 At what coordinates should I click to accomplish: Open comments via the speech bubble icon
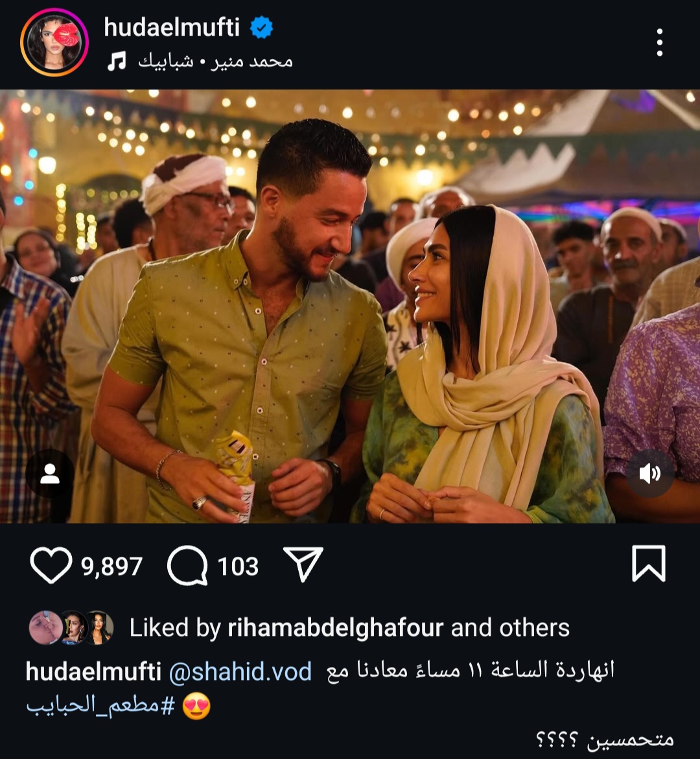[x=187, y=565]
